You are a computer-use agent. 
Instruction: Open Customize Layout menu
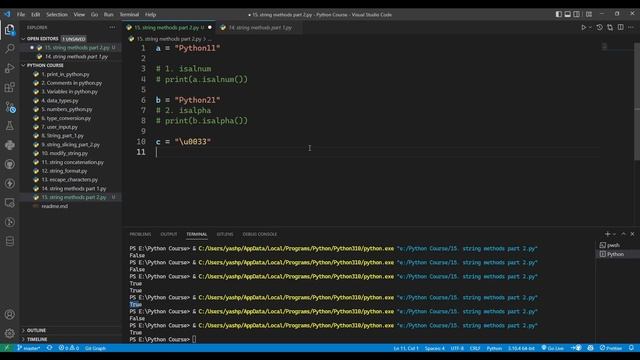pyautogui.click(x=589, y=14)
